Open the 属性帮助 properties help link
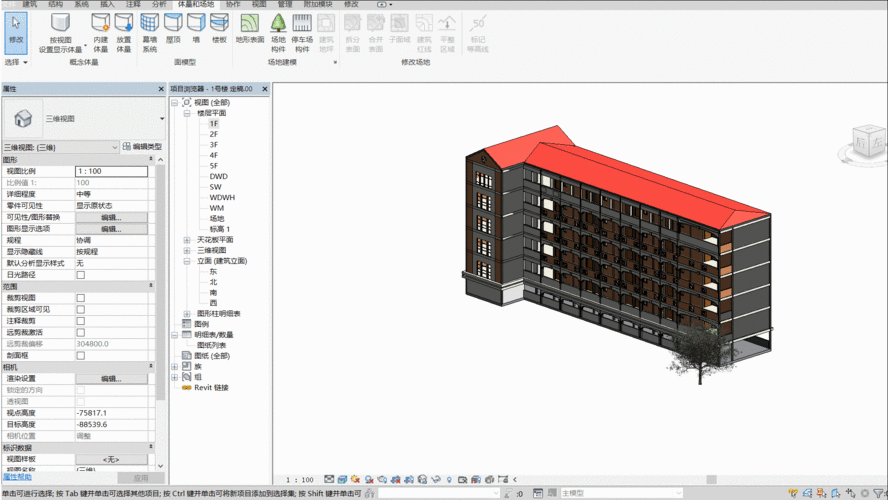This screenshot has height=500, width=888. click(x=17, y=477)
